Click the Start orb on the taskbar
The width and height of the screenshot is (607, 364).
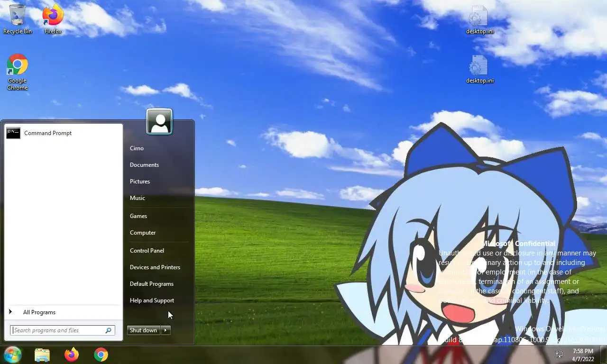(x=13, y=355)
